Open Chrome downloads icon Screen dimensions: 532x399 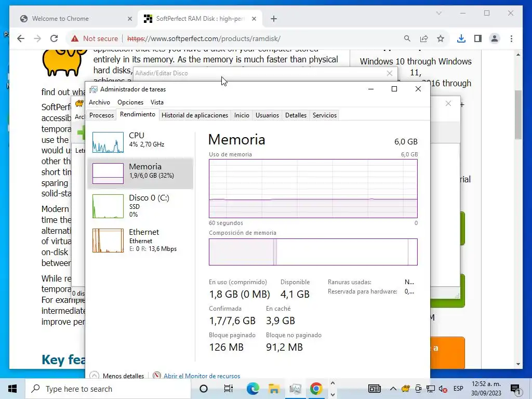(x=461, y=38)
